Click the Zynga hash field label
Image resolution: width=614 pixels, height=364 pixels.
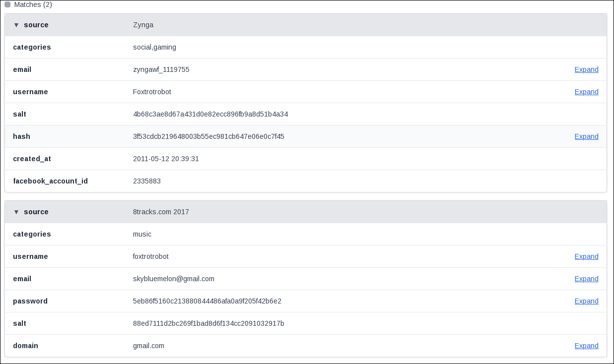point(21,136)
